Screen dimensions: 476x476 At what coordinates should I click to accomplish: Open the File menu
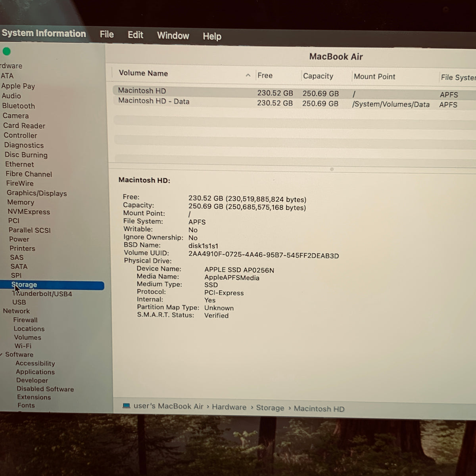click(107, 35)
